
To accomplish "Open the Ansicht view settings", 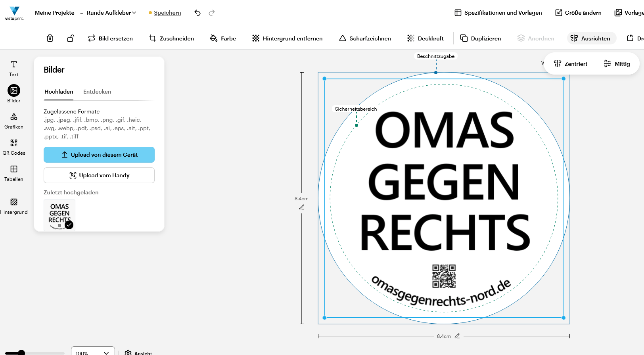I will (x=138, y=353).
